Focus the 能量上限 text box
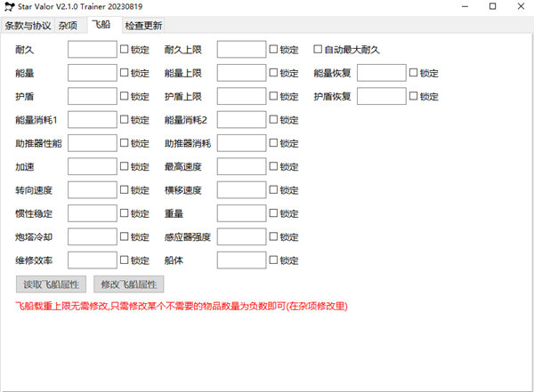 pos(241,73)
